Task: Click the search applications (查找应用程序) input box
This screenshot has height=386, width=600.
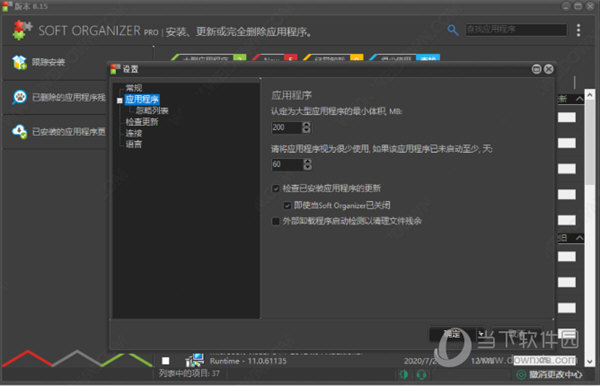Action: [x=516, y=29]
